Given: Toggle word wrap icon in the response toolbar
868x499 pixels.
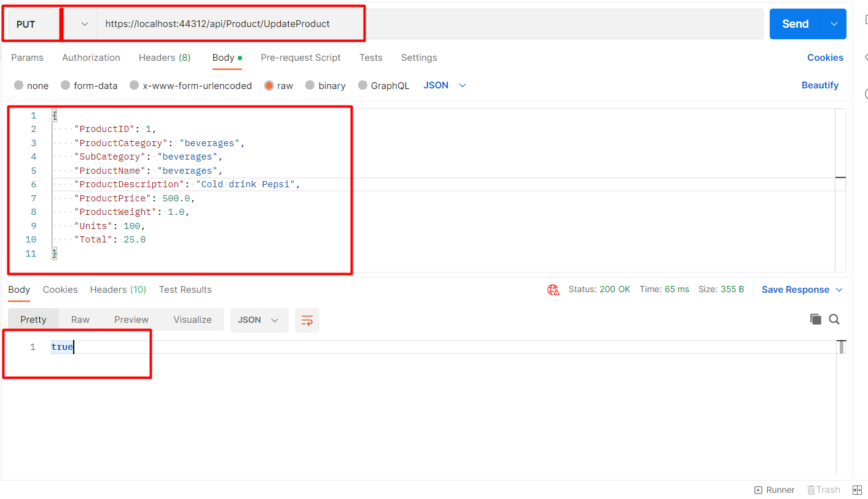Looking at the screenshot, I should 307,320.
